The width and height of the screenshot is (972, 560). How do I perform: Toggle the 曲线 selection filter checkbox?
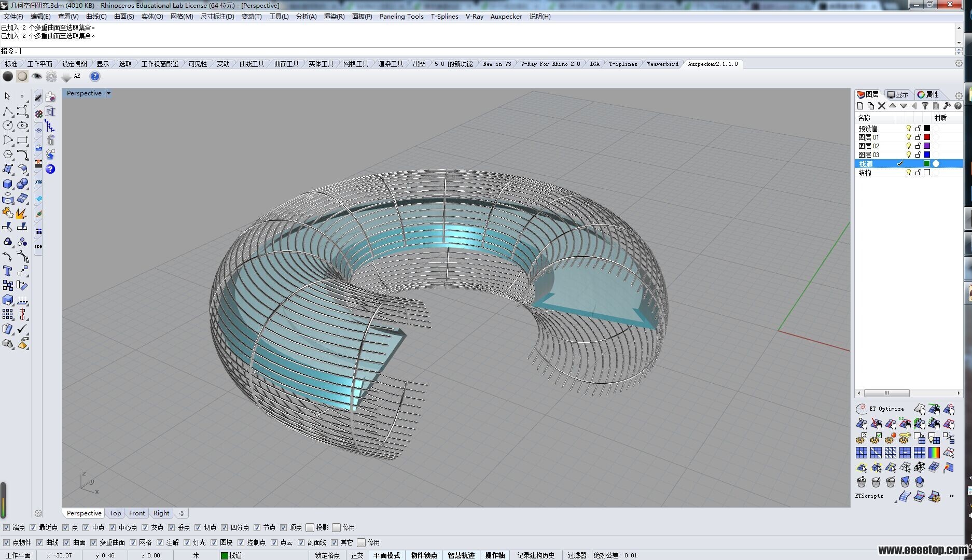click(40, 542)
